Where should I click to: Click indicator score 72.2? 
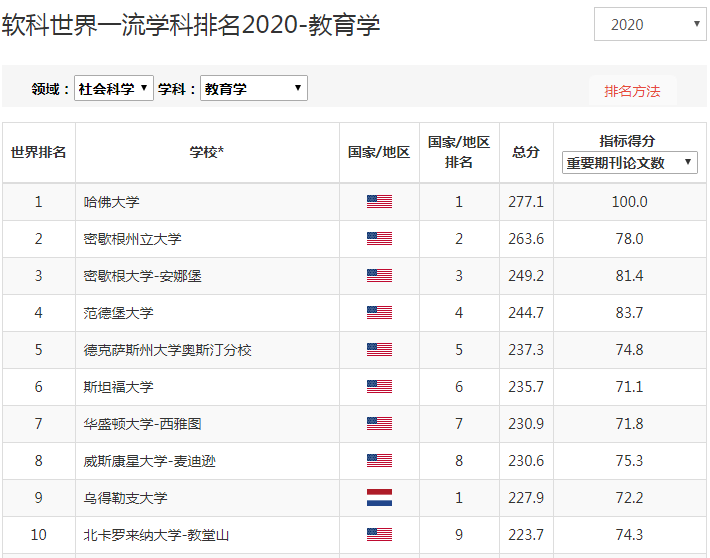pyautogui.click(x=629, y=497)
